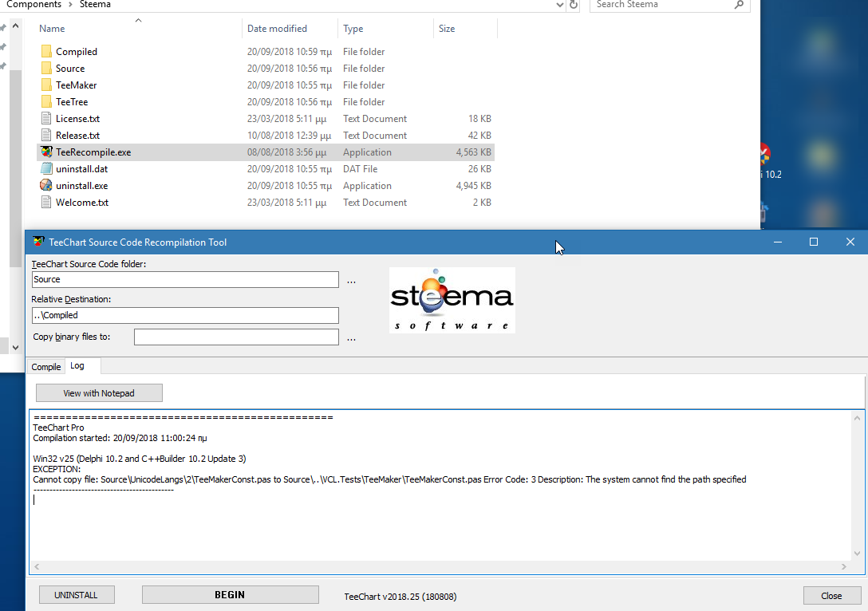868x611 pixels.
Task: Browse for the Copy binary files destination
Action: coord(351,338)
